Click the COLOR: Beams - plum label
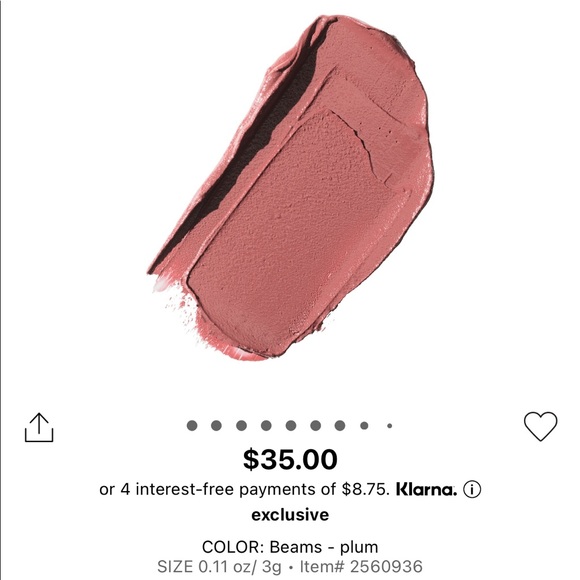Image resolution: width=580 pixels, height=580 pixels. (x=290, y=547)
